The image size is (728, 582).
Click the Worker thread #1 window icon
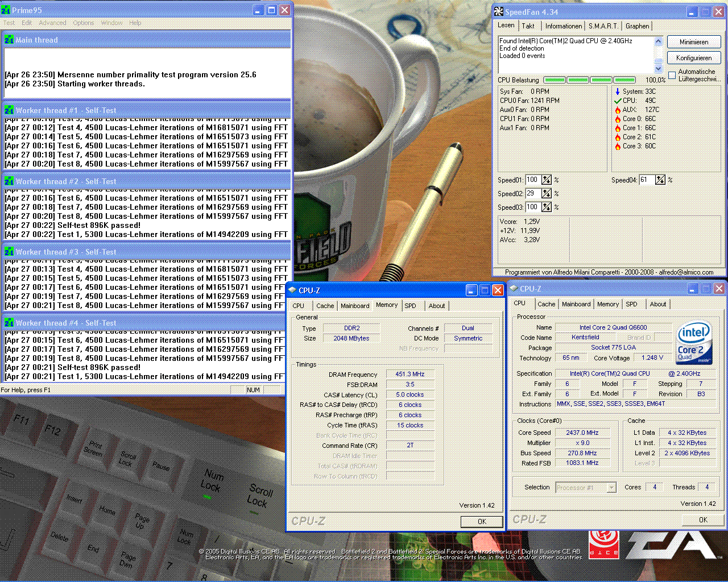pyautogui.click(x=9, y=110)
